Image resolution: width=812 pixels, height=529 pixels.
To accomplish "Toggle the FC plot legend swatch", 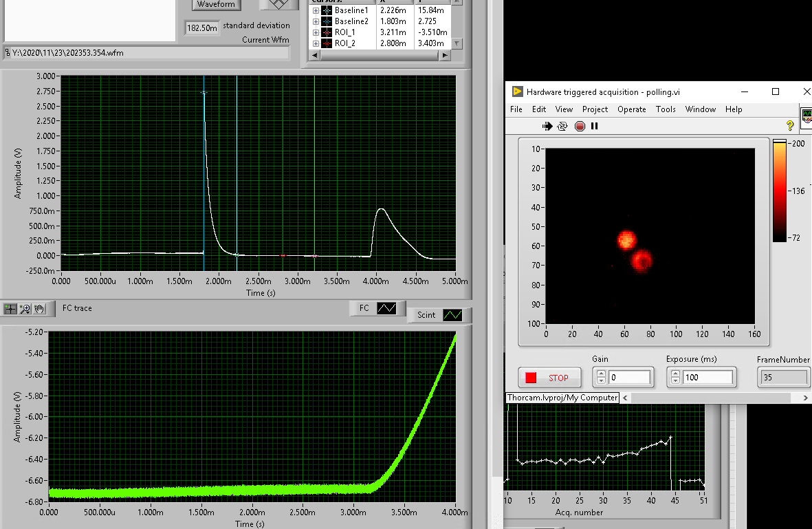I will [x=386, y=308].
